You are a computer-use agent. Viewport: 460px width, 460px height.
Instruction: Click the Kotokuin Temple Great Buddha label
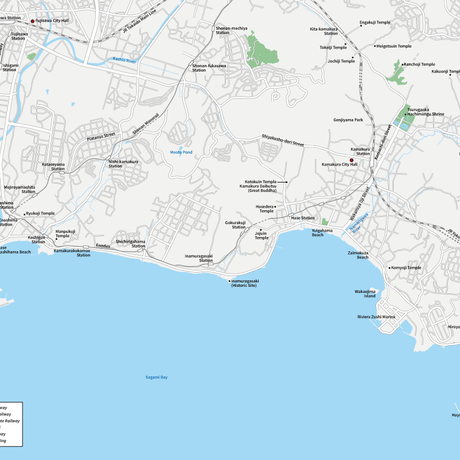click(x=258, y=186)
